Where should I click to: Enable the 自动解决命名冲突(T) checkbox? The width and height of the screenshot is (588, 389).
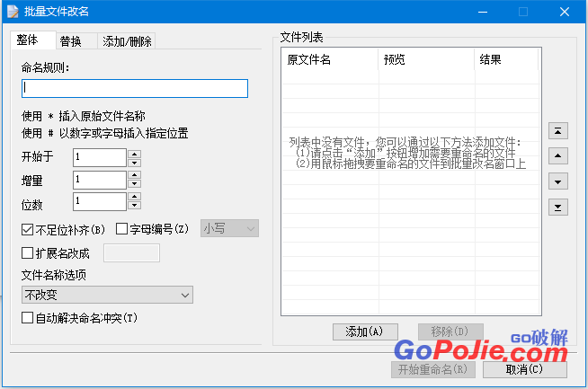pos(27,318)
